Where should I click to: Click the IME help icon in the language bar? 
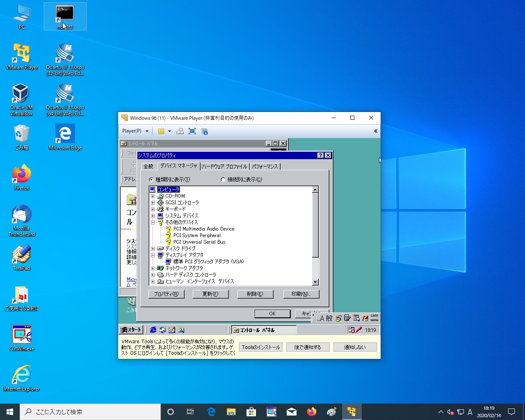(365, 318)
